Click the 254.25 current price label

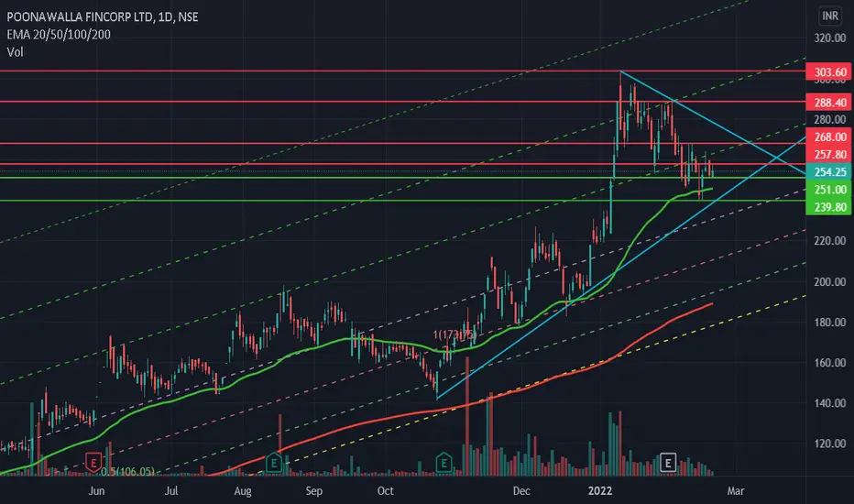(x=829, y=171)
